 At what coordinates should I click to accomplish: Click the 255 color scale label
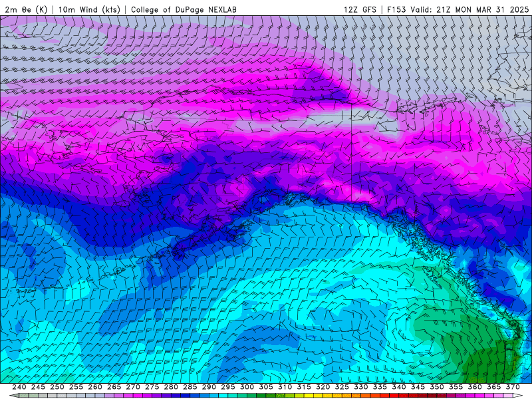point(76,387)
